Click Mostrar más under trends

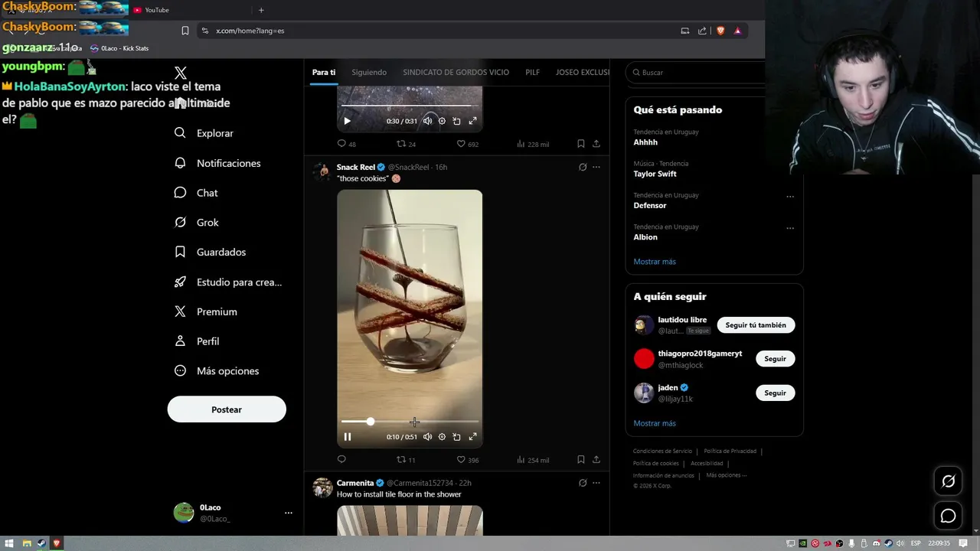tap(655, 262)
